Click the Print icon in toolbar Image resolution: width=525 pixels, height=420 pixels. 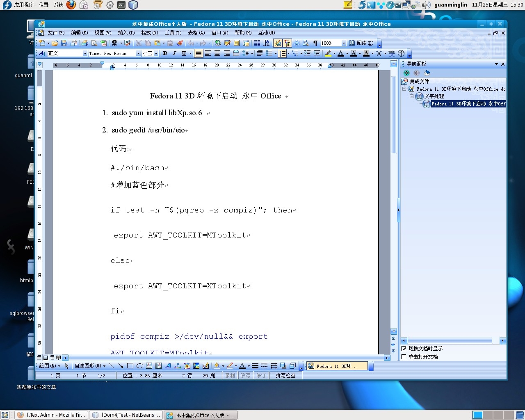point(85,43)
